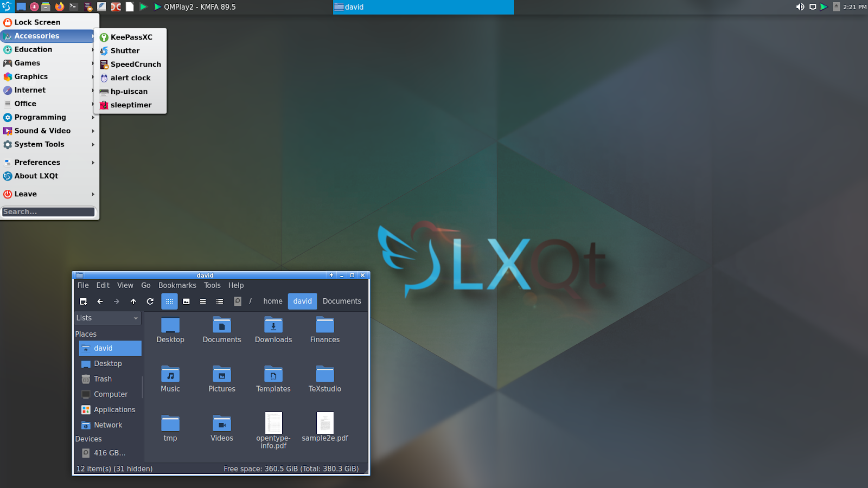
Task: Launch the feather text editor icon
Action: point(102,7)
